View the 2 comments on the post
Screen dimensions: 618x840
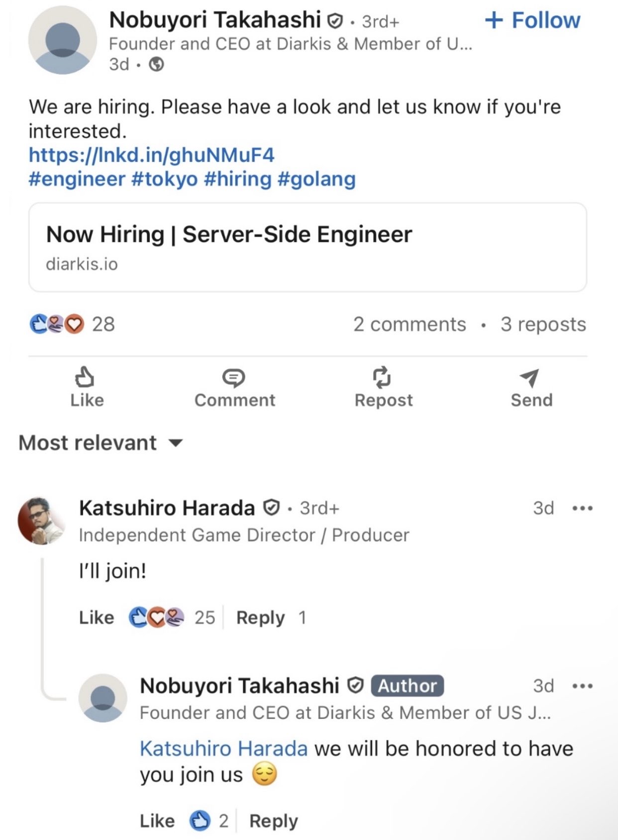point(410,324)
